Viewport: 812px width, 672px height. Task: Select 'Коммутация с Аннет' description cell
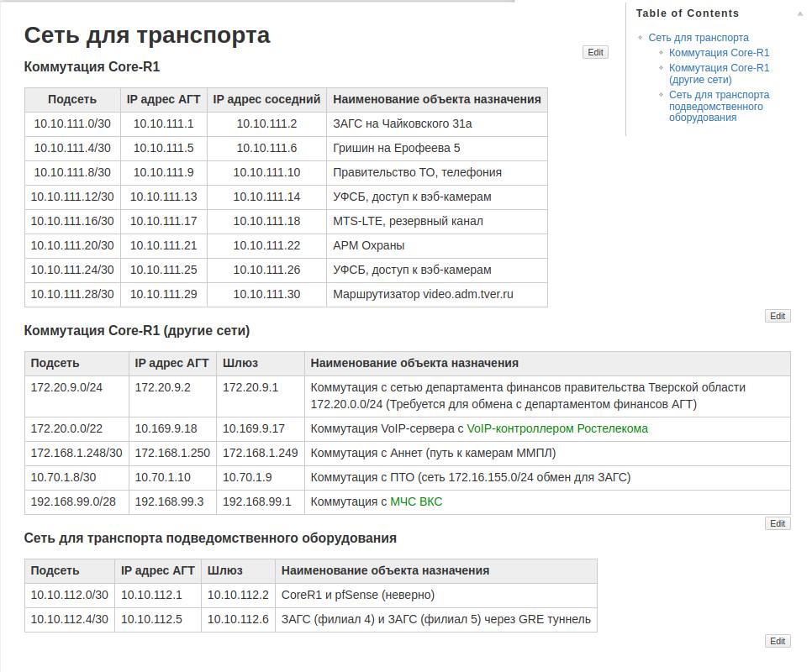[547, 453]
